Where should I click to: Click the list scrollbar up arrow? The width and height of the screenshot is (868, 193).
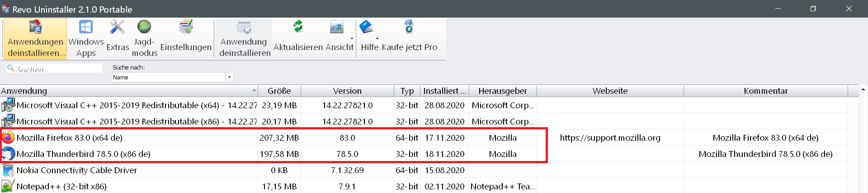[x=863, y=89]
